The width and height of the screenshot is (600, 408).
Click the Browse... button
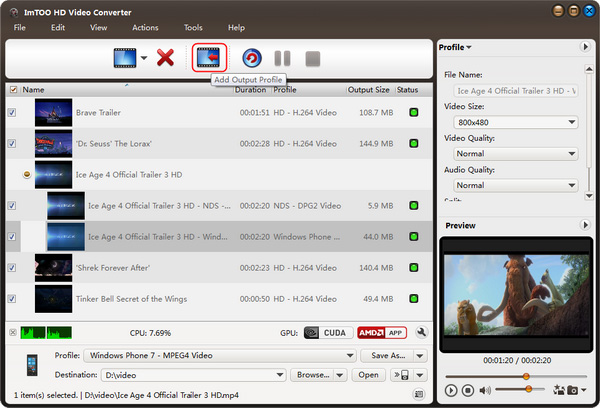[312, 375]
